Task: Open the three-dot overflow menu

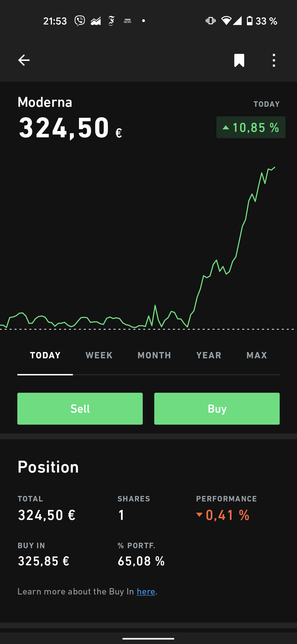Action: coord(274,60)
